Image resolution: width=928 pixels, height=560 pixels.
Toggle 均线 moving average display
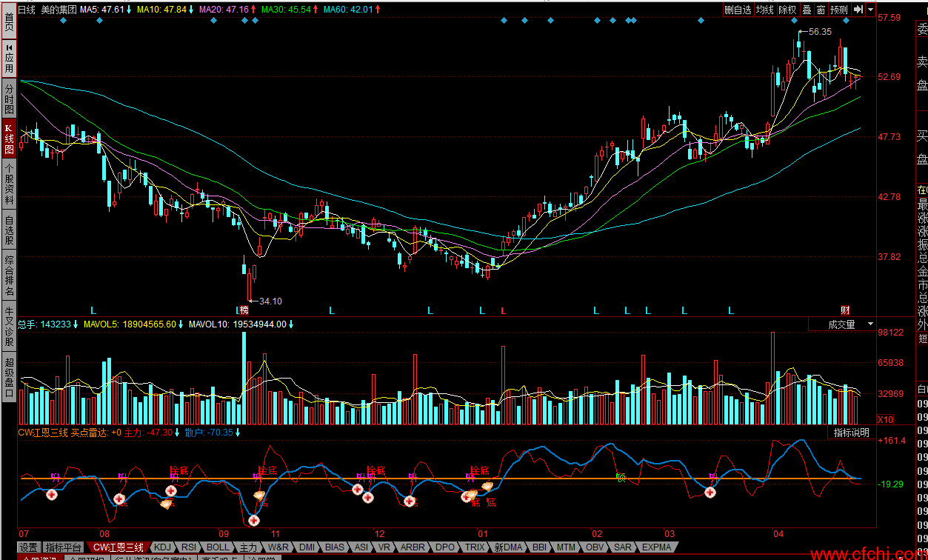click(765, 10)
